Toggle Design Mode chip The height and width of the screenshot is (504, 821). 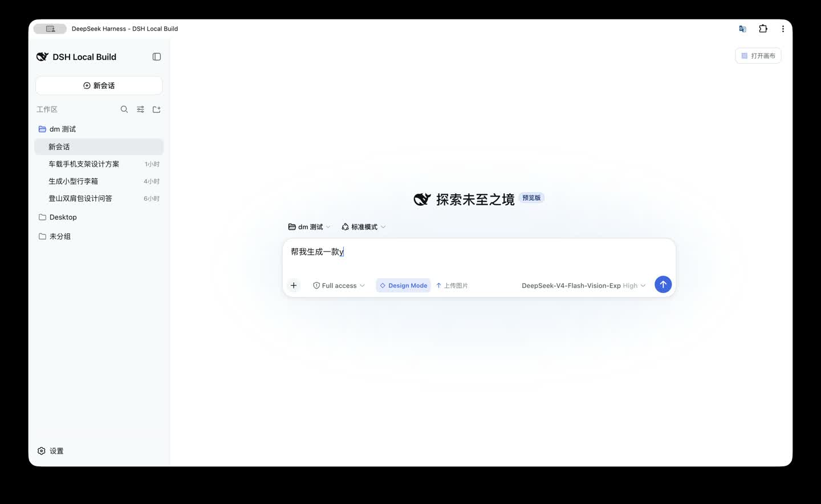point(403,286)
